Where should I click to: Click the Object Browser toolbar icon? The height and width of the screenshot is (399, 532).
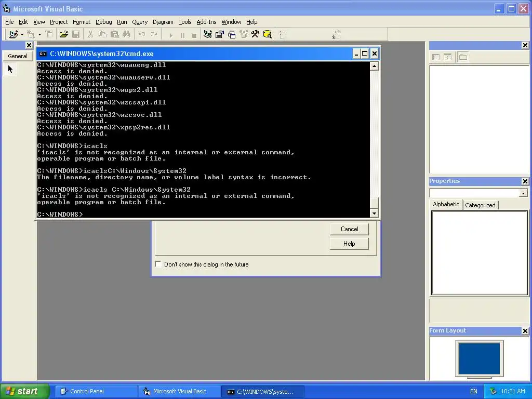click(244, 34)
